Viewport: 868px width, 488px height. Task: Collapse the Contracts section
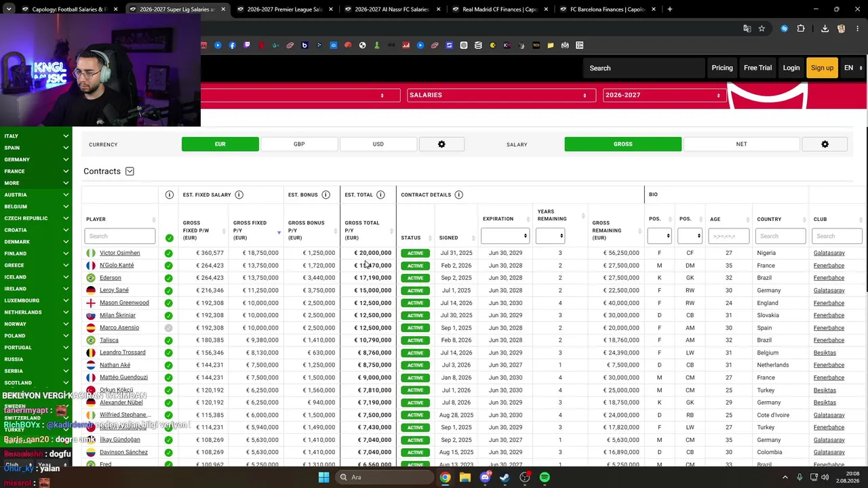(x=130, y=171)
